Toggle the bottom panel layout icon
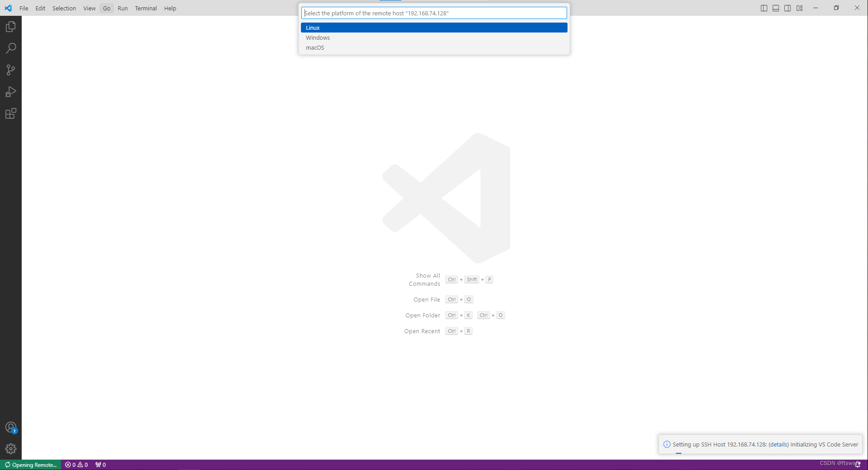868x470 pixels. coord(776,8)
